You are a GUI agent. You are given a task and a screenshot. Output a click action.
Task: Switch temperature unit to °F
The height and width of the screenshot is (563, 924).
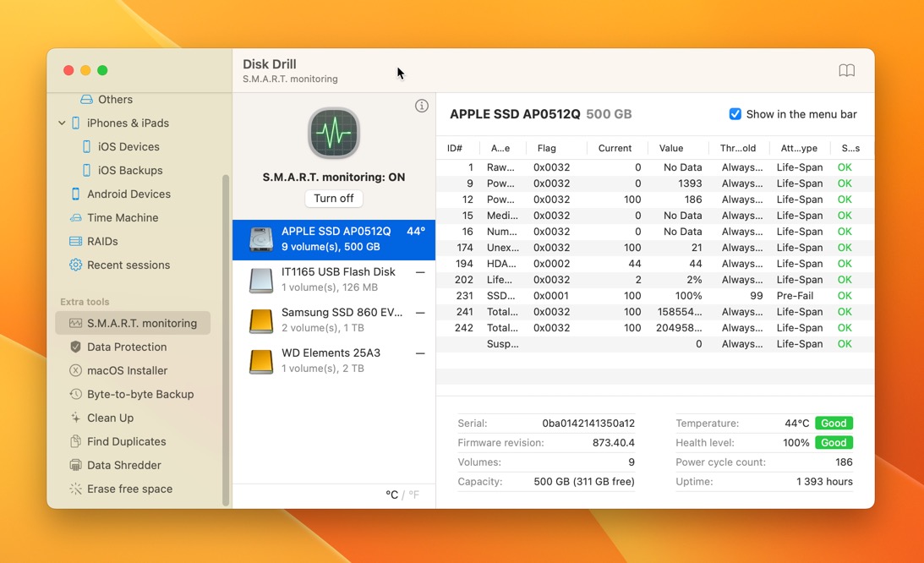(413, 495)
